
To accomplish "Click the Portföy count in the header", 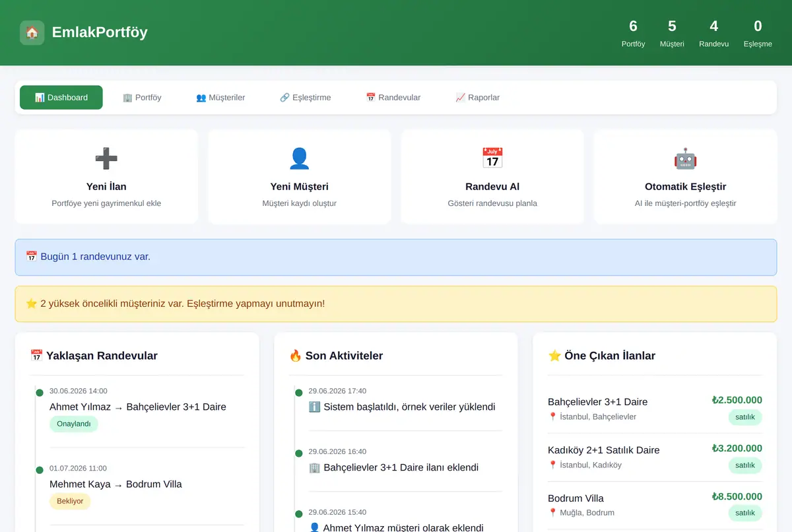I will pyautogui.click(x=634, y=33).
